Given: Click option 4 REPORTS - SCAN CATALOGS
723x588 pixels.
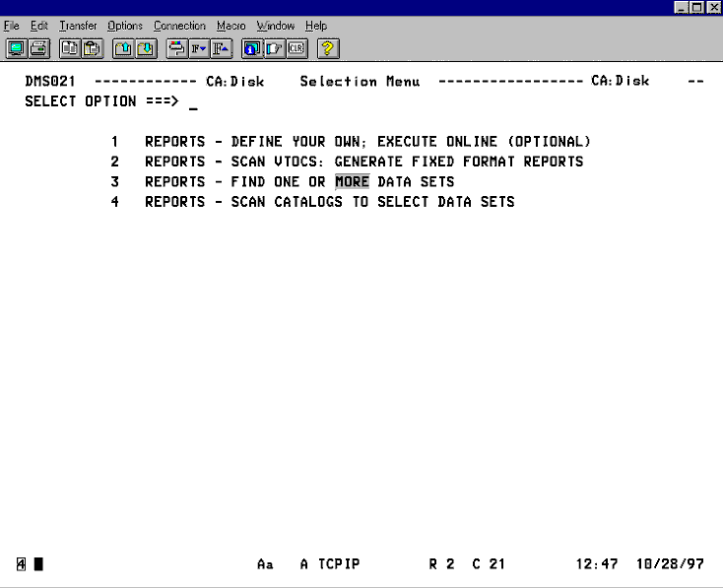Looking at the screenshot, I should click(312, 202).
